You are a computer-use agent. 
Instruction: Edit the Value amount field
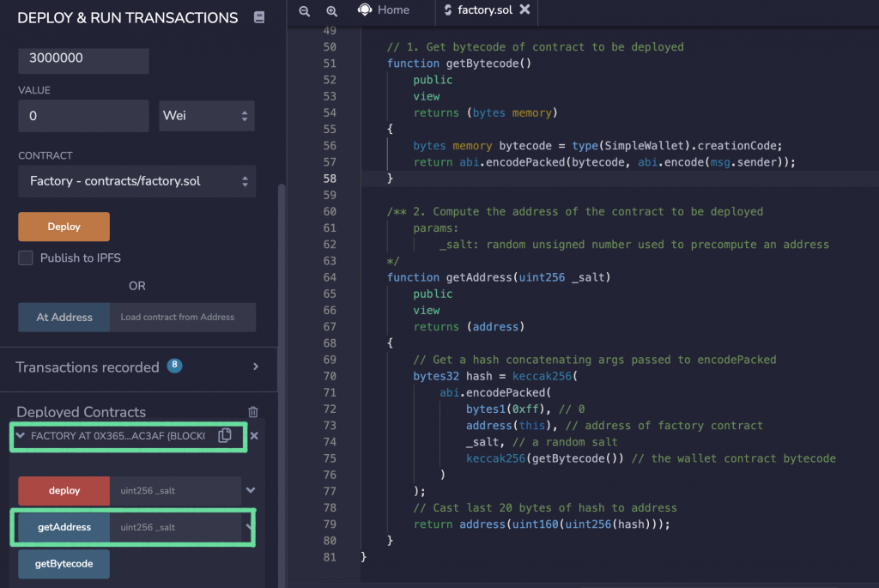pos(83,116)
